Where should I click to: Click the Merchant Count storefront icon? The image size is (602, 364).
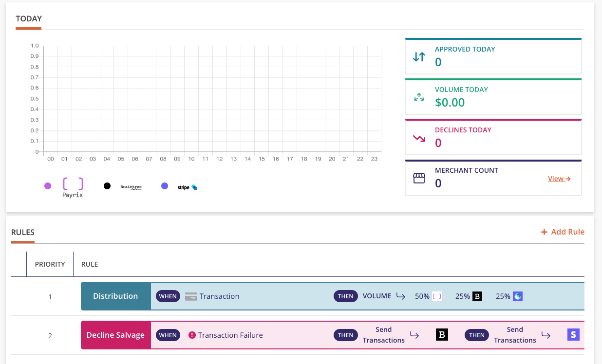pyautogui.click(x=419, y=179)
